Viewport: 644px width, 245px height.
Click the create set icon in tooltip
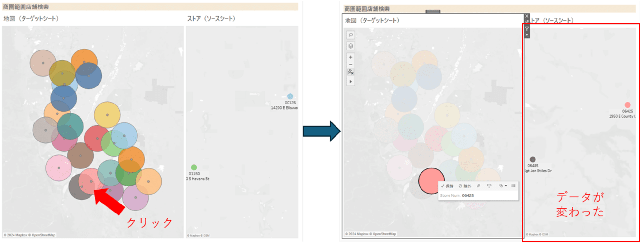point(489,186)
